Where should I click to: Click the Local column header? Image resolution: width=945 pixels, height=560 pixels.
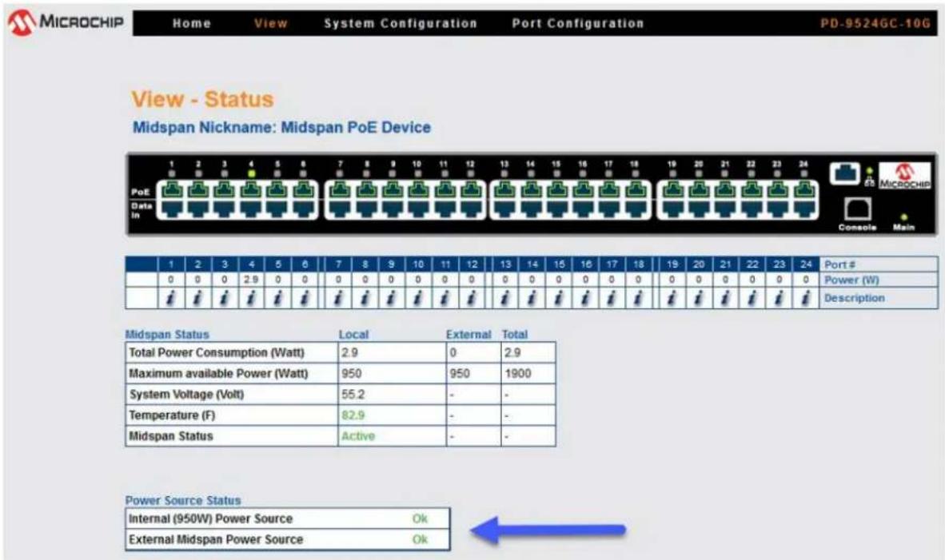coord(353,335)
